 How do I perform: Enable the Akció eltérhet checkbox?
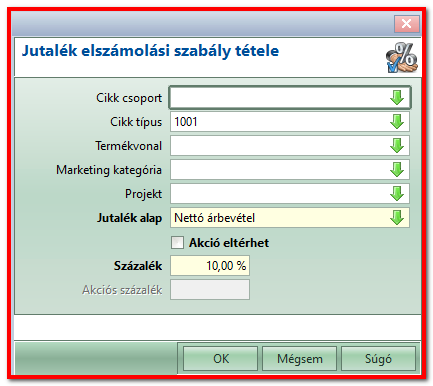(x=177, y=242)
